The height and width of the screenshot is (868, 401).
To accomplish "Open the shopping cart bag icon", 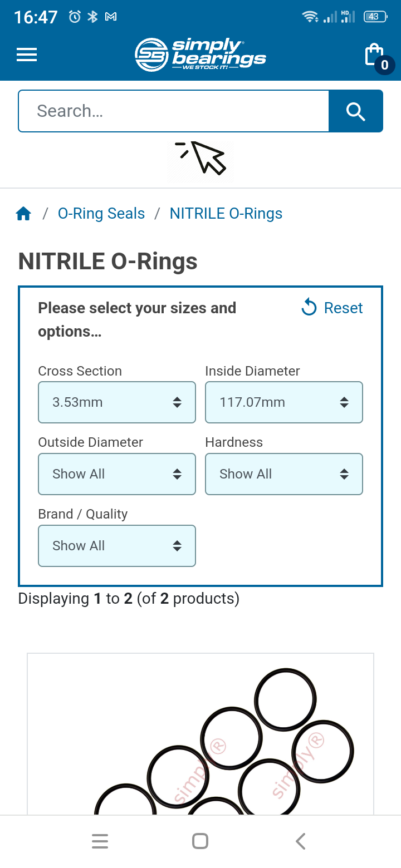I will click(x=378, y=56).
